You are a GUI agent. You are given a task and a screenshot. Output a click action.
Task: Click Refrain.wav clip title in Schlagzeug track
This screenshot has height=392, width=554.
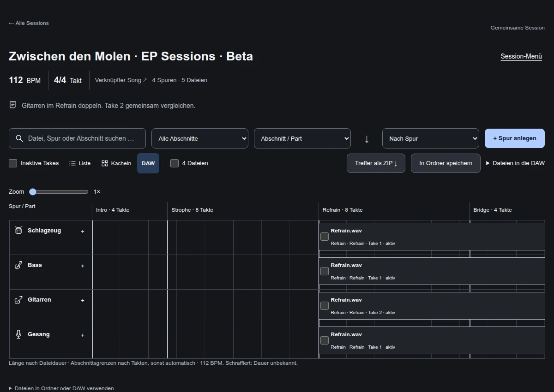pos(346,231)
